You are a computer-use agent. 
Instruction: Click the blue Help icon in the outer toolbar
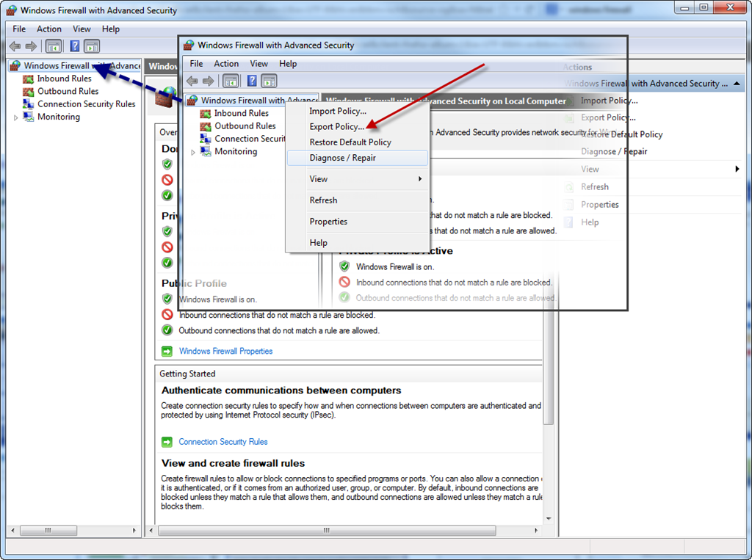(x=74, y=46)
